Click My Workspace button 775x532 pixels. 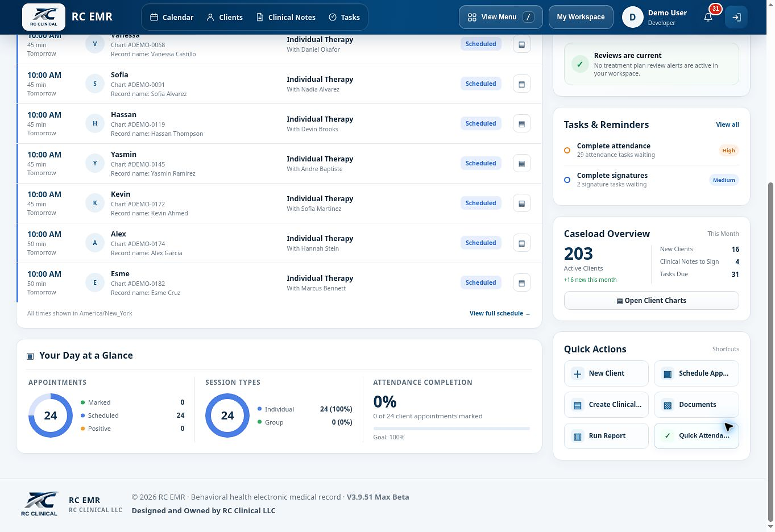tap(581, 17)
